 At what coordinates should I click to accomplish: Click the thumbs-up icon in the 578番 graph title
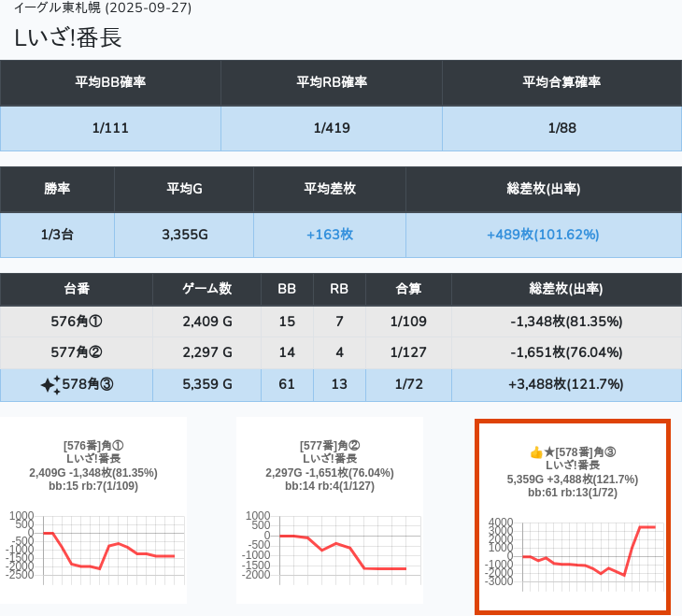536,452
